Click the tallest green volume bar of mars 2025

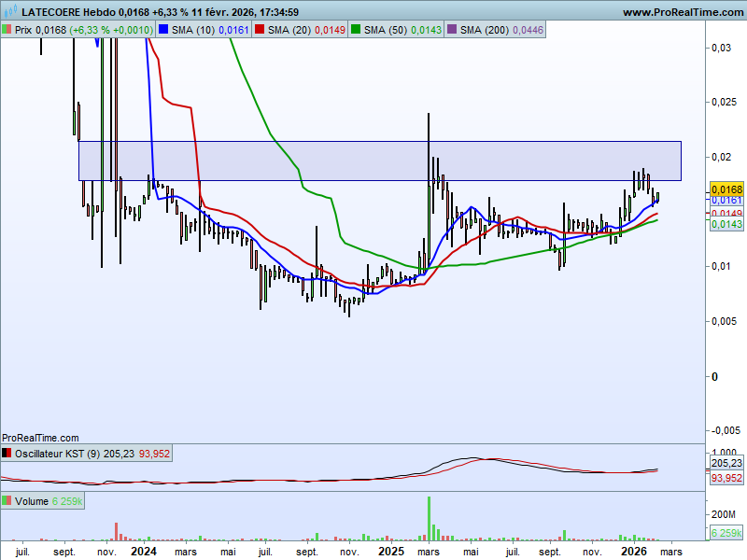click(429, 519)
